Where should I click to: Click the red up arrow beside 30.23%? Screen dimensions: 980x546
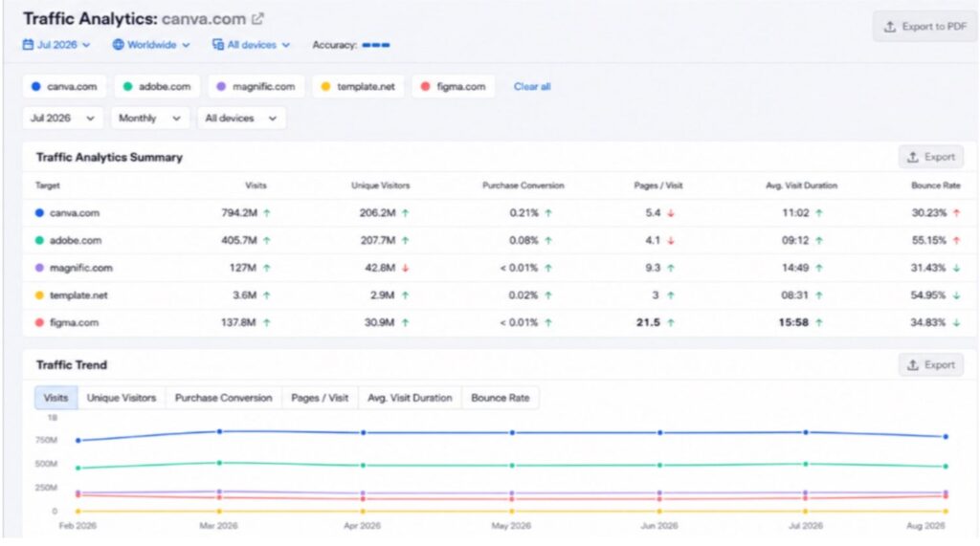(x=956, y=213)
